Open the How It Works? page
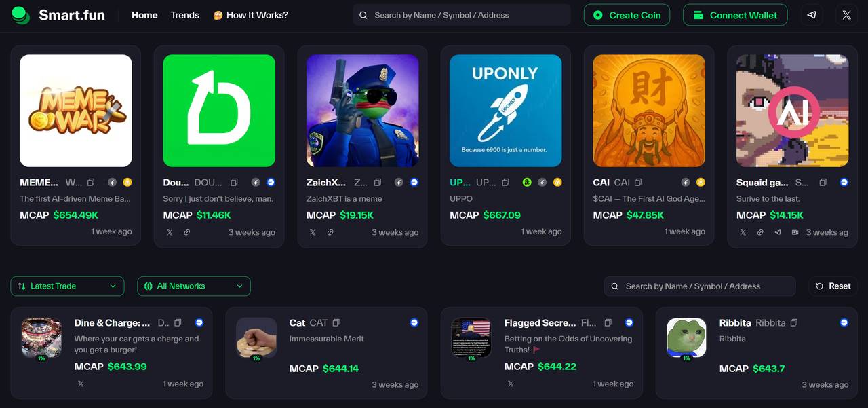Viewport: 868px width, 408px height. [x=250, y=15]
